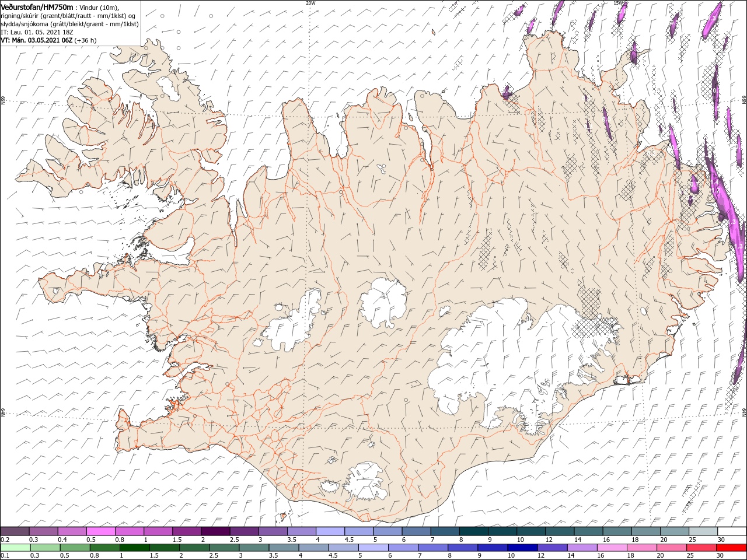This screenshot has height=560, width=747.
Task: Pick the white upper swatch starting at 30
Action: pos(732,531)
